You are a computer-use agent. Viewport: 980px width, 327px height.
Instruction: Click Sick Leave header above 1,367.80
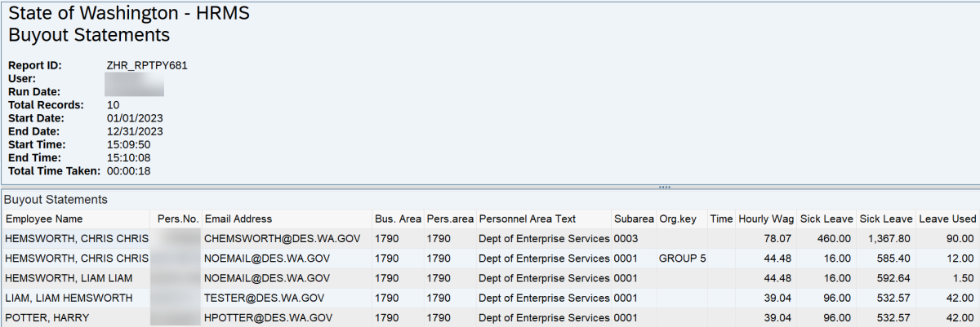[886, 219]
